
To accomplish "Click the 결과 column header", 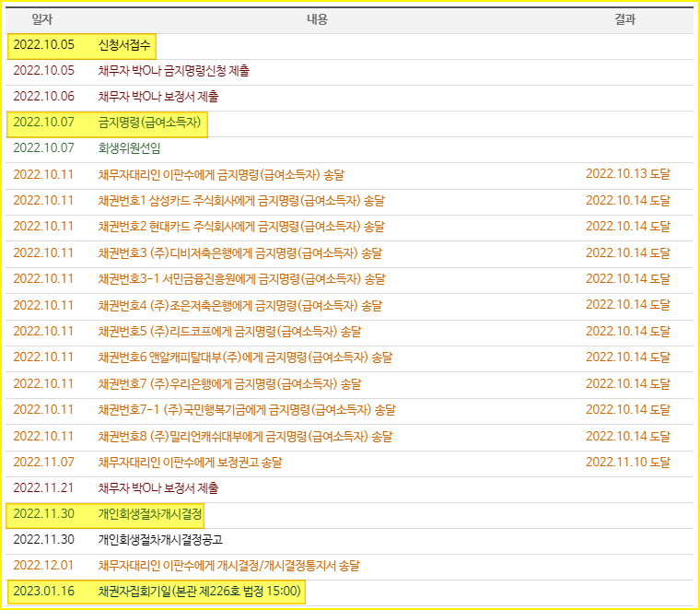I will click(624, 19).
